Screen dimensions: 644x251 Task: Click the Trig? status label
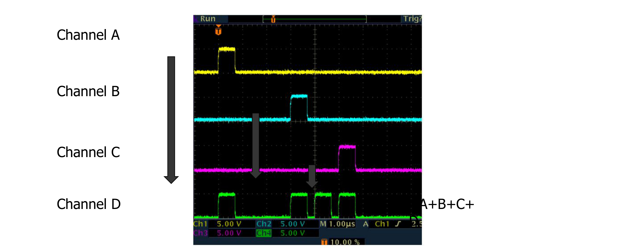[412, 19]
